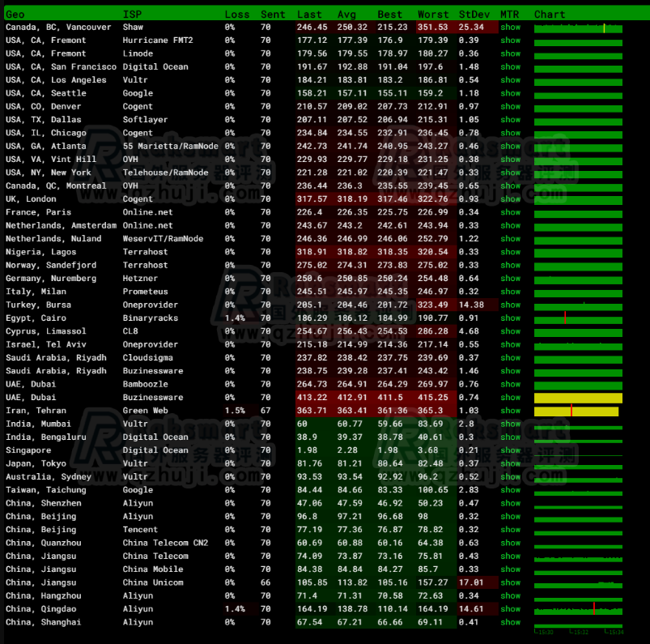Select the '55 Marietta/RamNode' ISP cell
This screenshot has height=644, width=650.
click(x=170, y=146)
